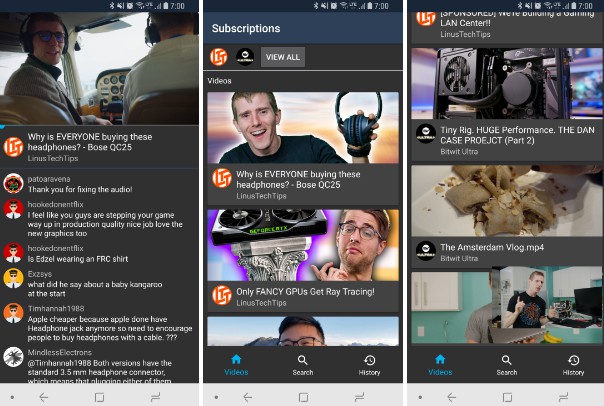This screenshot has height=406, width=604.
Task: Select Search tab in middle screen
Action: click(303, 365)
